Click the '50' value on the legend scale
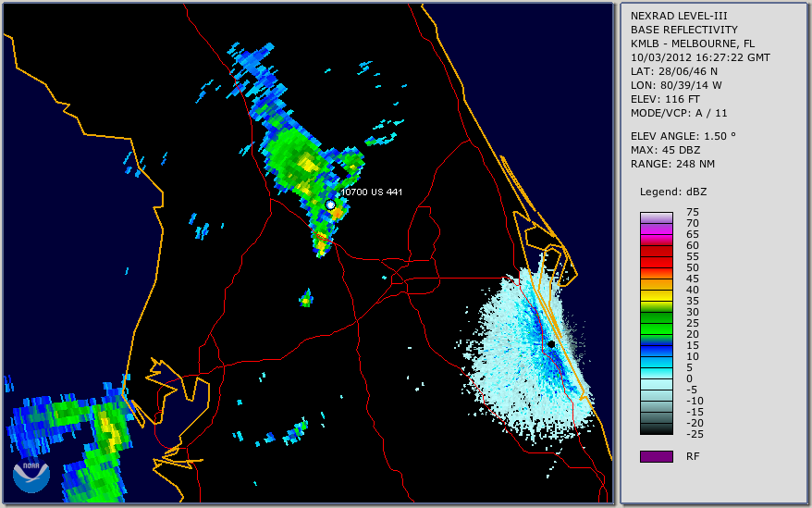812x508 pixels. pyautogui.click(x=693, y=267)
